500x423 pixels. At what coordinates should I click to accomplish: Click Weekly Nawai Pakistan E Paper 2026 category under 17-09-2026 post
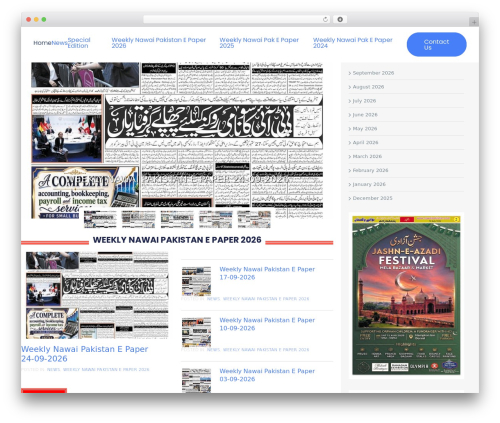[266, 299]
